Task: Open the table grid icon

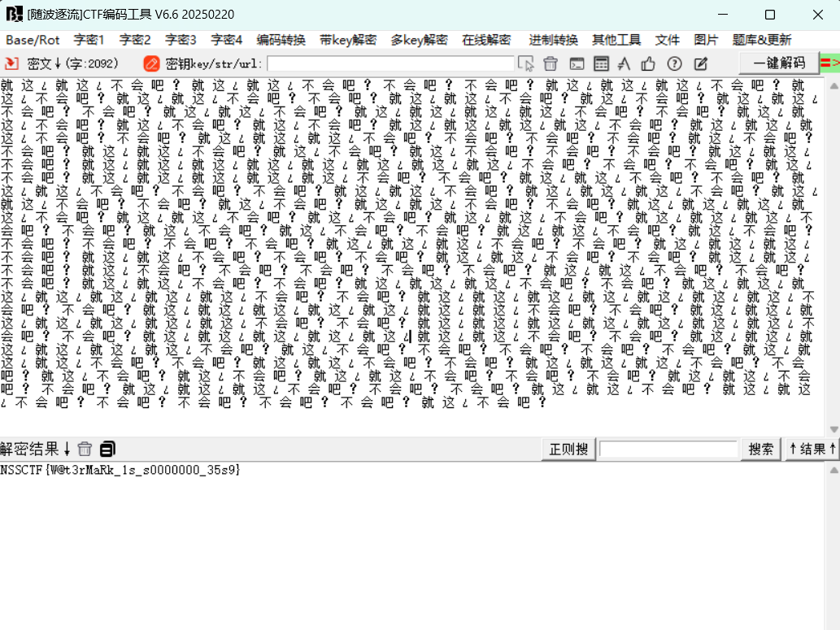Action: coord(601,63)
